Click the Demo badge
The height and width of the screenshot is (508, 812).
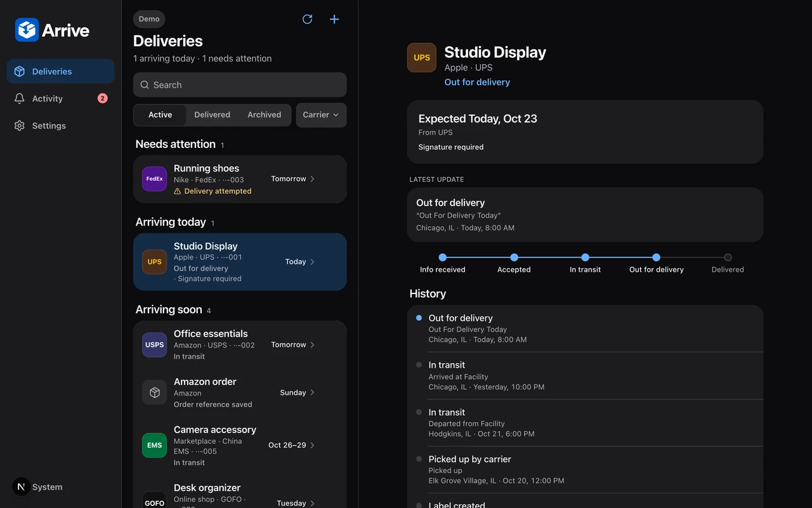[149, 19]
